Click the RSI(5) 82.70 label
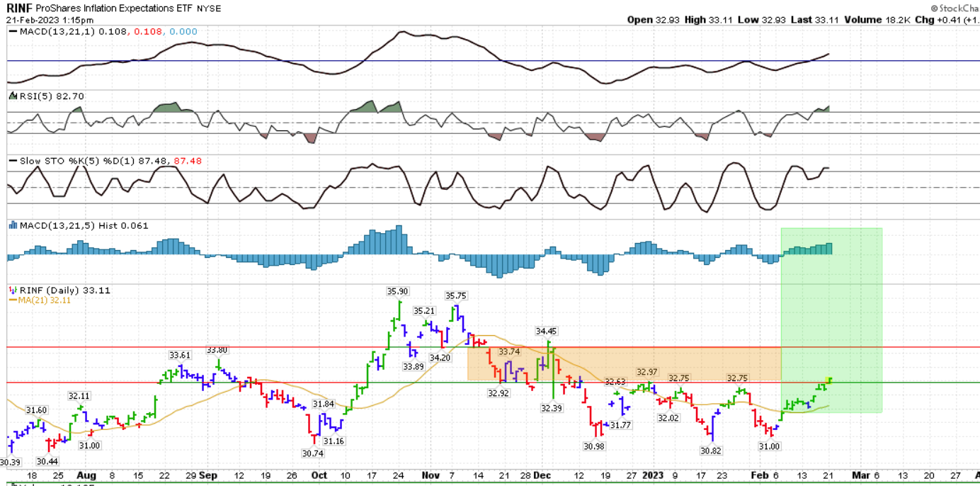The width and height of the screenshot is (980, 486). tap(52, 96)
